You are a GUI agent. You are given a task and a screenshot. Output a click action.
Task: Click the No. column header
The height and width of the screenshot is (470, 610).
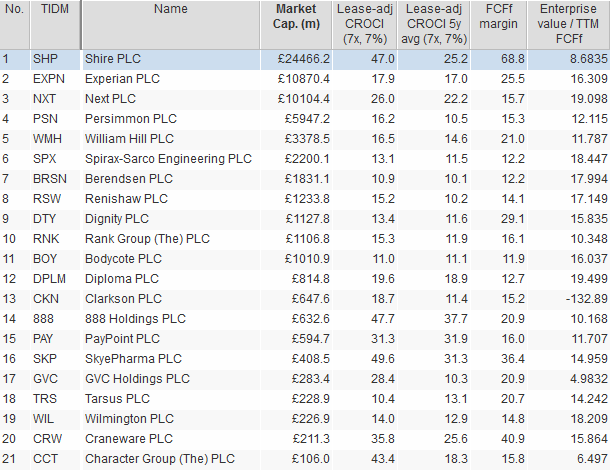(14, 25)
